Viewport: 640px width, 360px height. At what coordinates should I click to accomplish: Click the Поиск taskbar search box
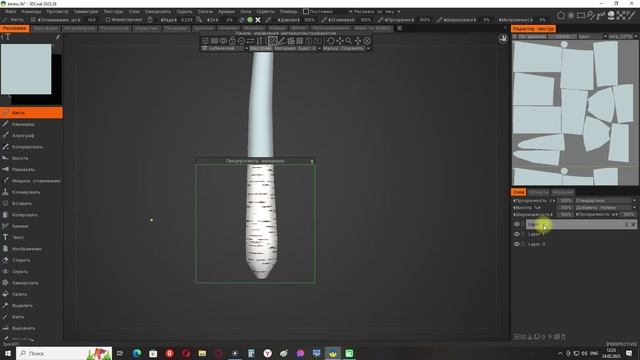(x=64, y=353)
